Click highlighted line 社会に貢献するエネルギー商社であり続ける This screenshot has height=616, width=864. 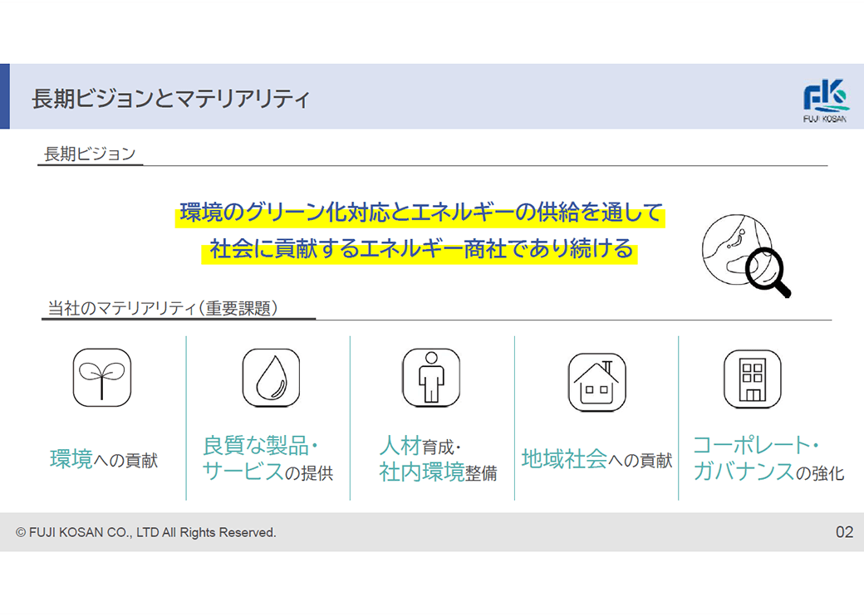pyautogui.click(x=421, y=249)
